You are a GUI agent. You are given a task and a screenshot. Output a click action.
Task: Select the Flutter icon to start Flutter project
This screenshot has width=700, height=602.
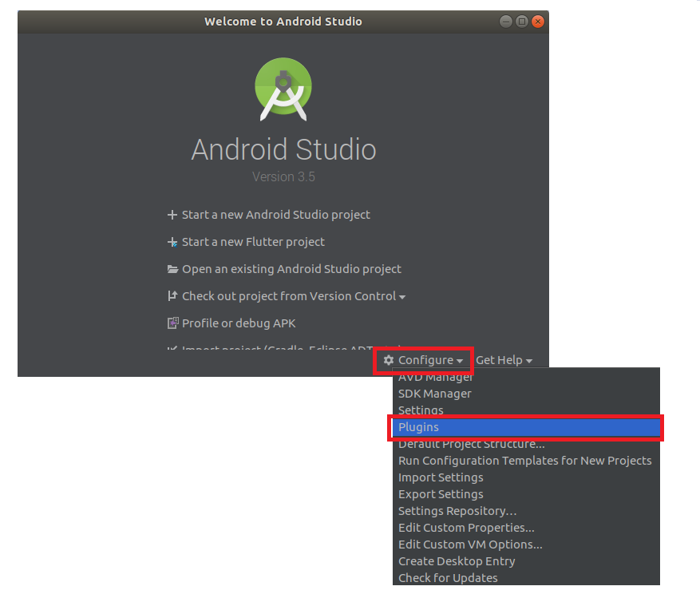point(171,241)
